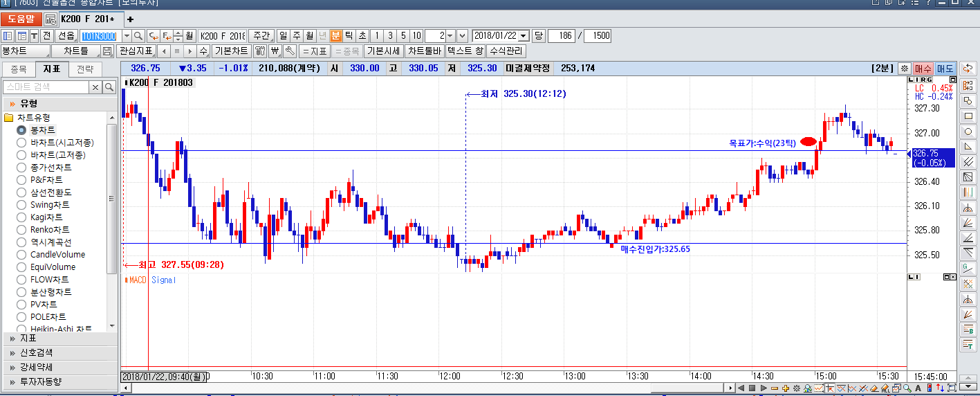Screen dimensions: 980x396
Task: Select the P&F차트 radio option
Action: [21, 180]
